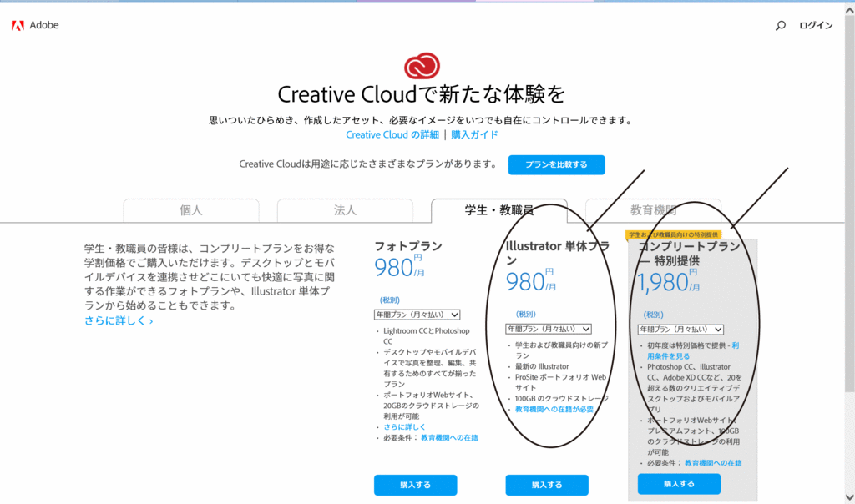Open コンプリートプラン billing dropdown
This screenshot has width=855, height=504.
[680, 329]
